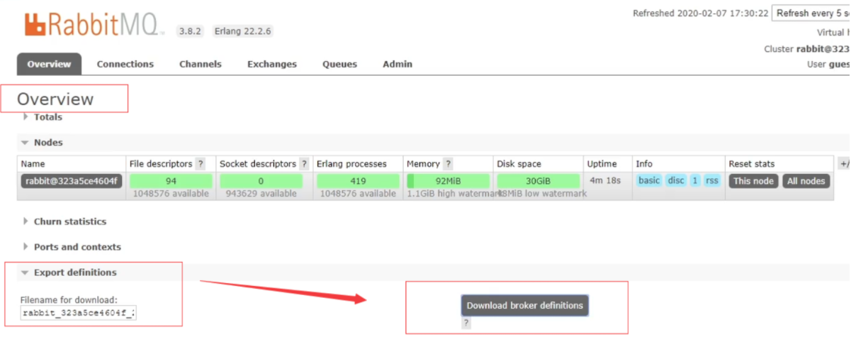The image size is (868, 342).
Task: Click the Erlang 22.2.6 label
Action: 243,31
